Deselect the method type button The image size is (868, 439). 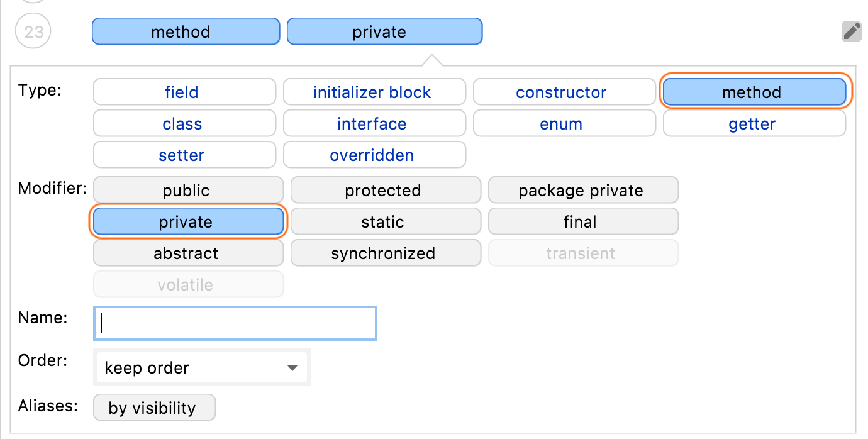tap(754, 92)
